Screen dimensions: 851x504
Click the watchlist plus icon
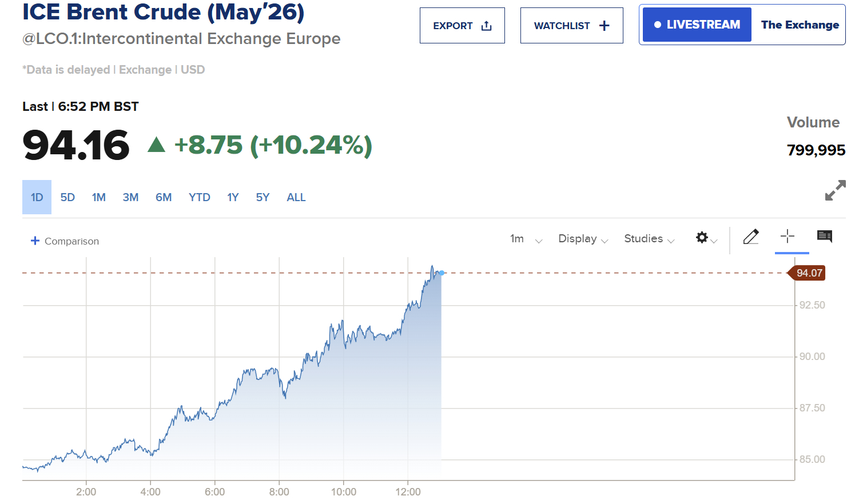(x=605, y=26)
